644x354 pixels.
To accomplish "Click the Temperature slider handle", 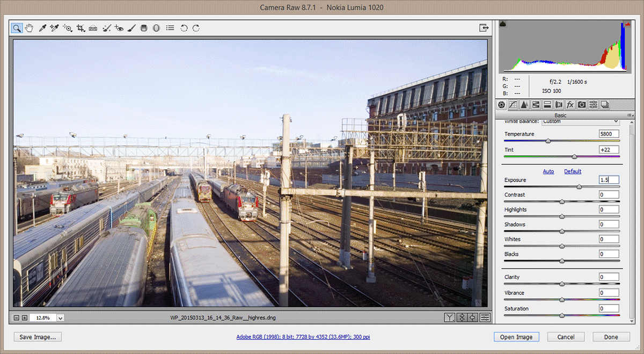I will [x=548, y=141].
